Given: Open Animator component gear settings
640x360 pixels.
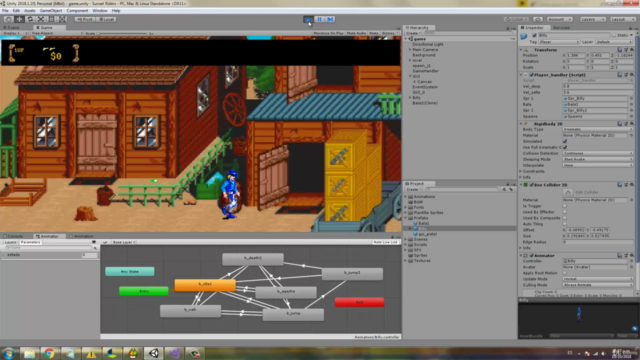Looking at the screenshot, I should [632, 256].
